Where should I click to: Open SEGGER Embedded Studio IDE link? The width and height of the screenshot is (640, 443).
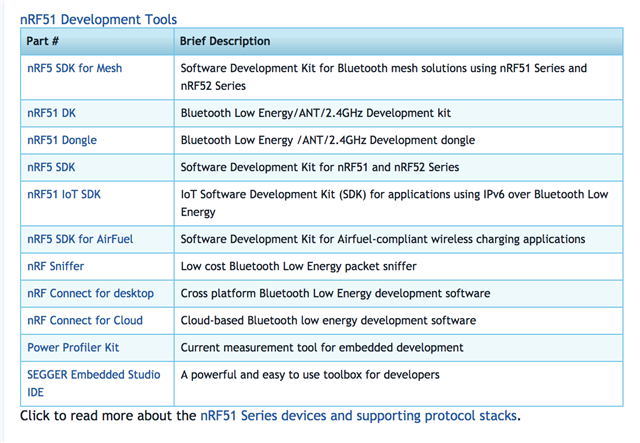(94, 383)
